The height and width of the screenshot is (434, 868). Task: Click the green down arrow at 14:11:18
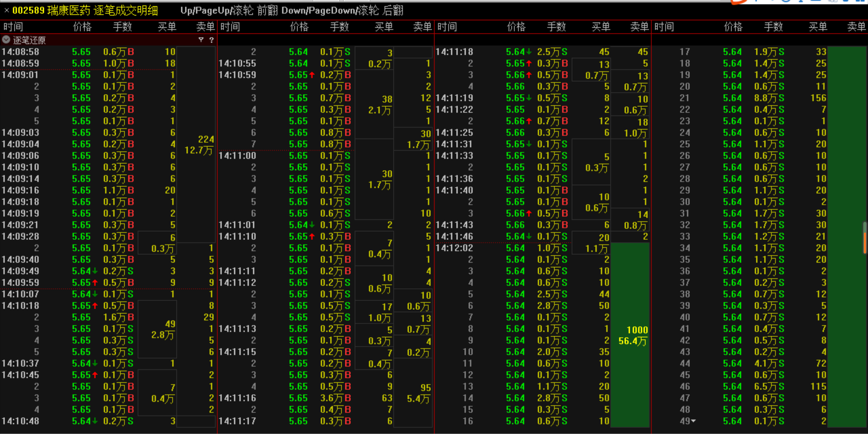click(x=528, y=52)
